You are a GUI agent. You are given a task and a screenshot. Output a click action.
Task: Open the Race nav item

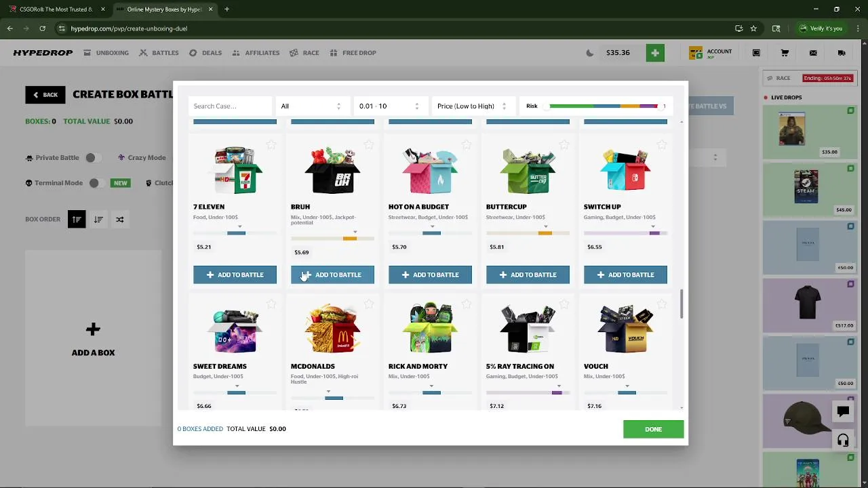click(304, 53)
